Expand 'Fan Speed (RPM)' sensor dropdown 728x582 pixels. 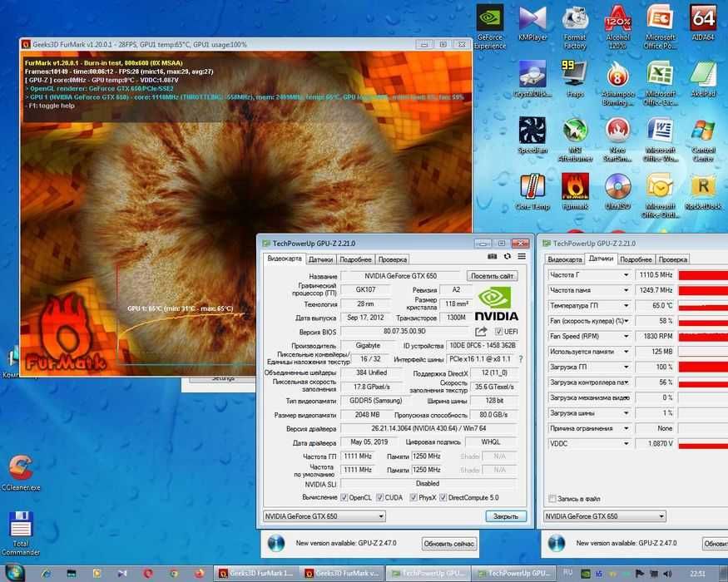click(x=626, y=337)
